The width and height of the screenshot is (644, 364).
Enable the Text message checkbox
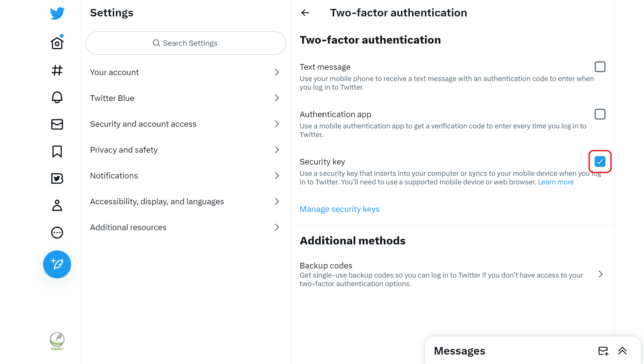pos(600,67)
